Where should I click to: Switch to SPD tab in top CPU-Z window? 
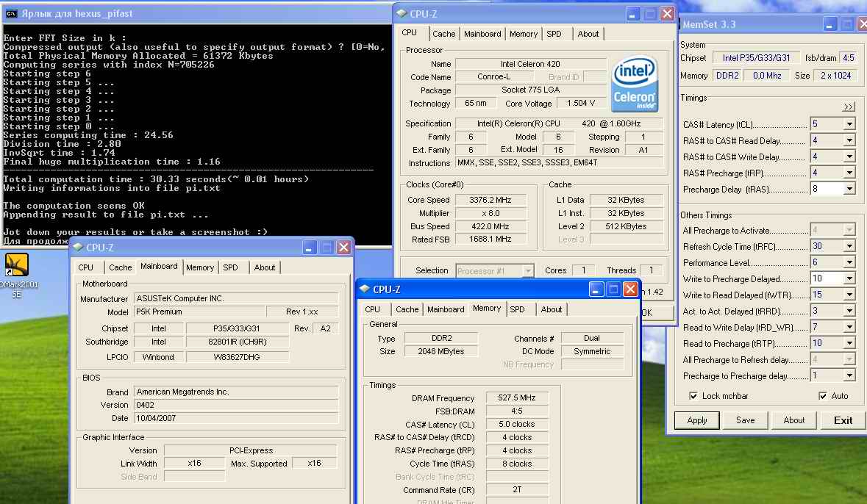554,34
